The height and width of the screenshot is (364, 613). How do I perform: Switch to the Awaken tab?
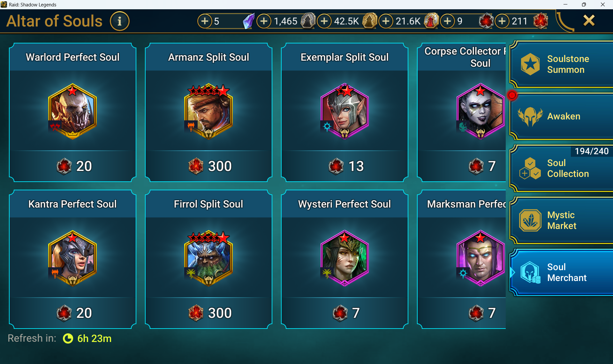coord(562,117)
